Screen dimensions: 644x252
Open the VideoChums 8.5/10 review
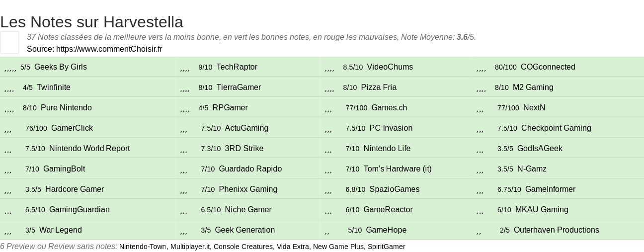[390, 67]
